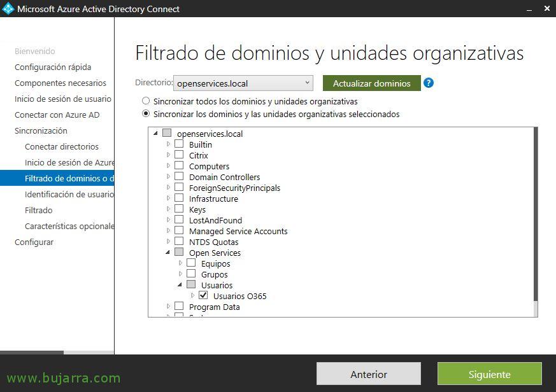The image size is (556, 392).
Task: Expand the Grupos tree node arrow
Action: 181,274
